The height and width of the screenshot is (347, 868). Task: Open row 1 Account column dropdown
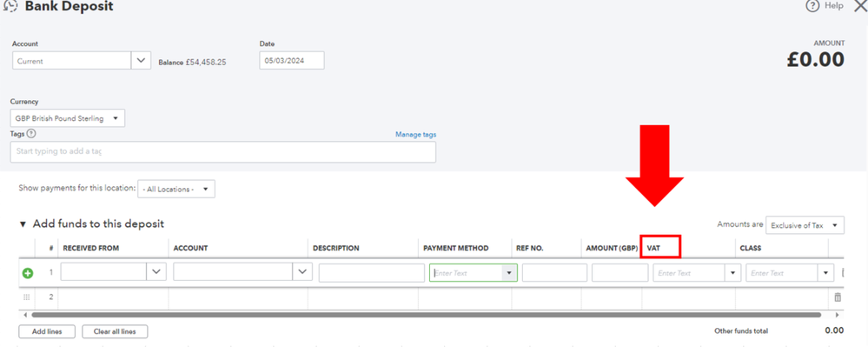[302, 271]
